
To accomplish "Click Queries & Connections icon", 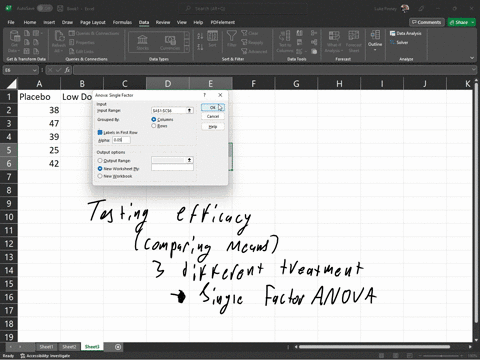I will [x=72, y=33].
